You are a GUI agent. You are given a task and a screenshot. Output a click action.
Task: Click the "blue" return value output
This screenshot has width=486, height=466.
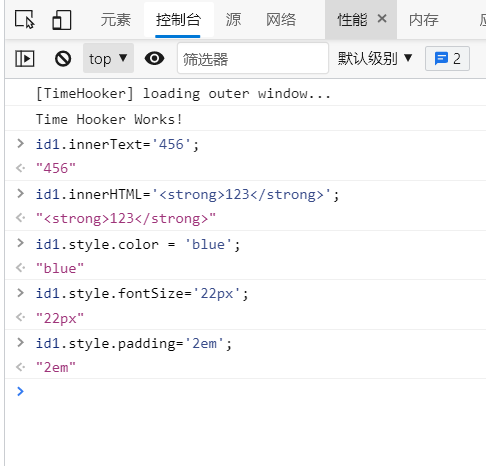point(60,268)
